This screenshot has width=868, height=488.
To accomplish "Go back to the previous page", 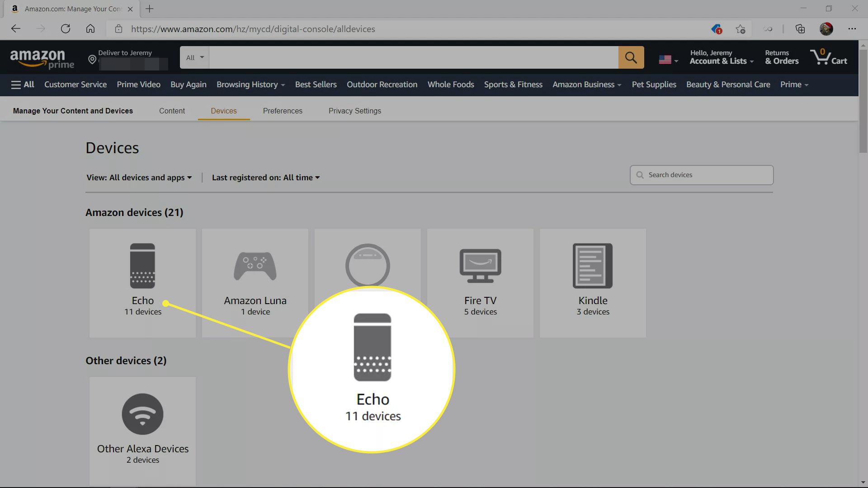I will pyautogui.click(x=16, y=29).
